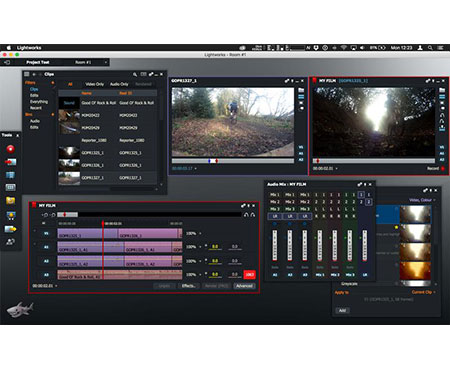
Task: Click the Advanced button under the timeline
Action: click(x=244, y=286)
